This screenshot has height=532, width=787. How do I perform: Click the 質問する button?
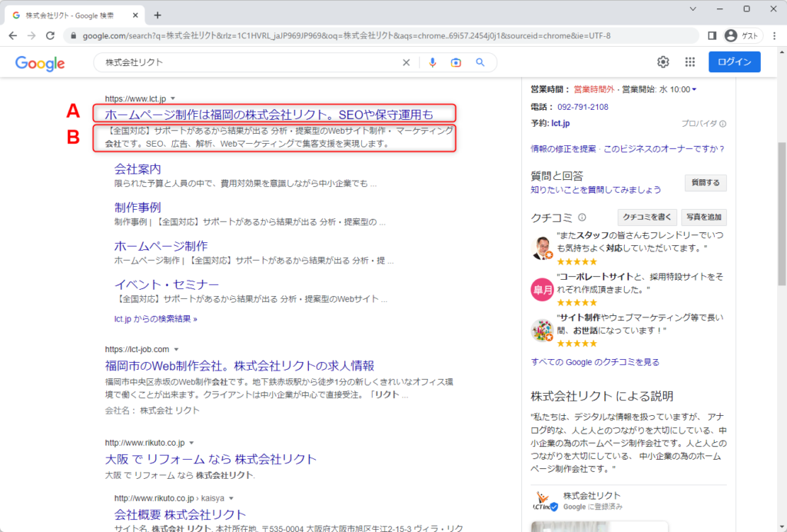(706, 183)
